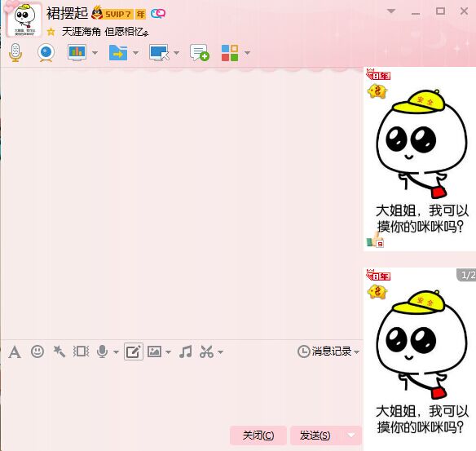Click the 发送(S) send button
The height and width of the screenshot is (451, 476).
315,436
